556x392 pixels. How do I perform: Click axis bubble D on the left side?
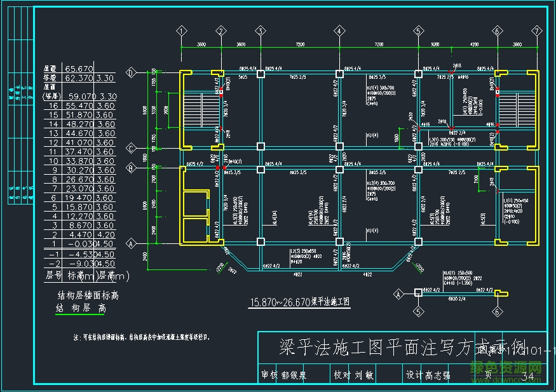[132, 74]
